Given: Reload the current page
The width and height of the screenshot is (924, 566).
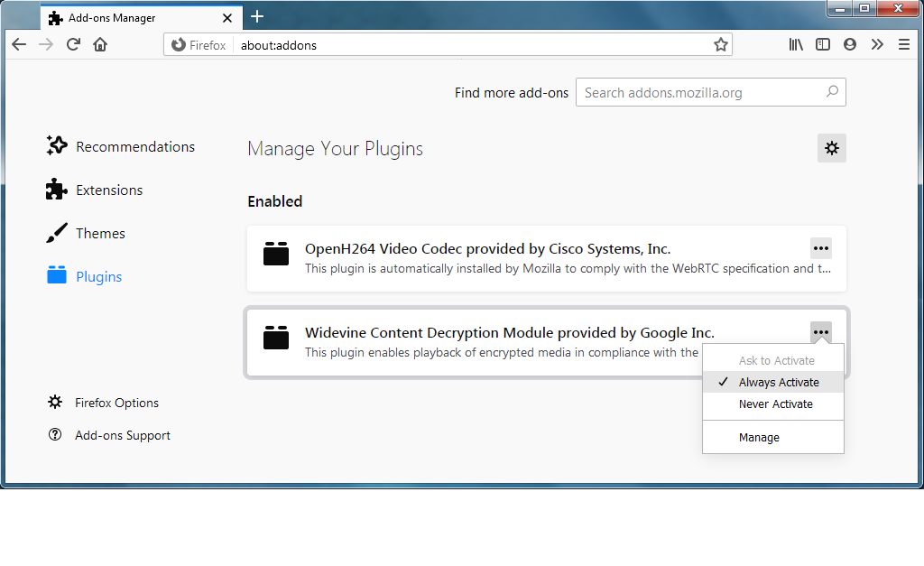Looking at the screenshot, I should pos(73,43).
